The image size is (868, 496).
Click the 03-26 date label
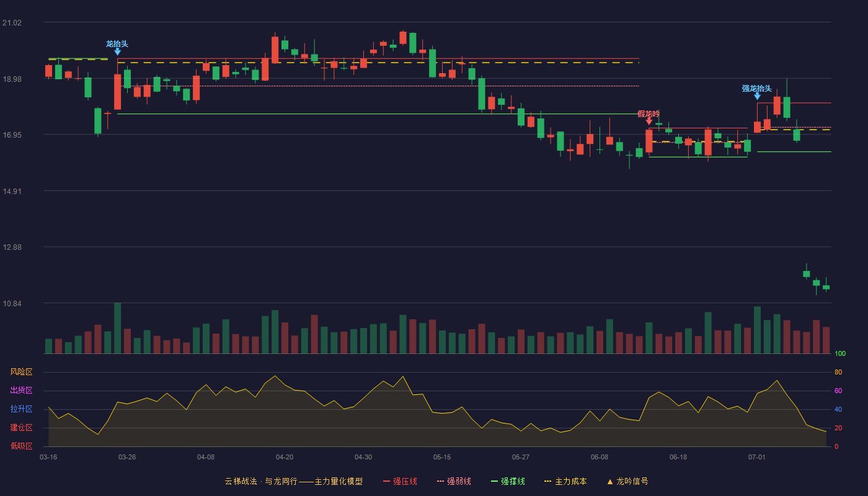coord(127,457)
